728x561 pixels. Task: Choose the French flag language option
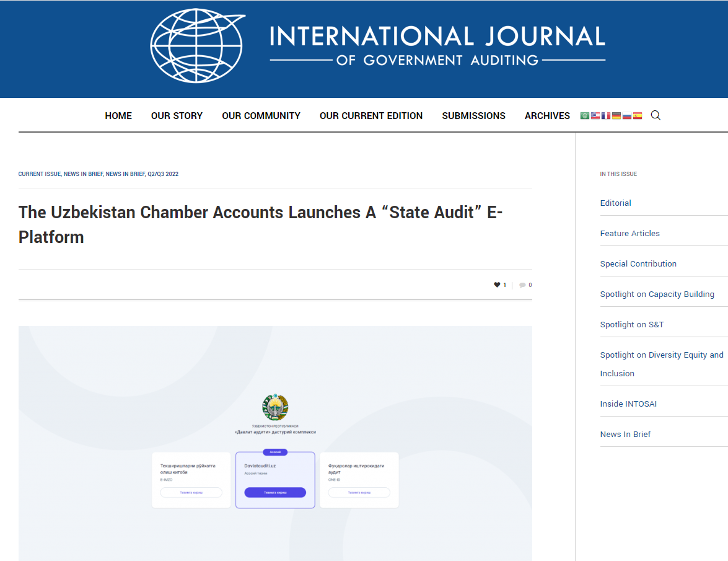click(x=605, y=116)
